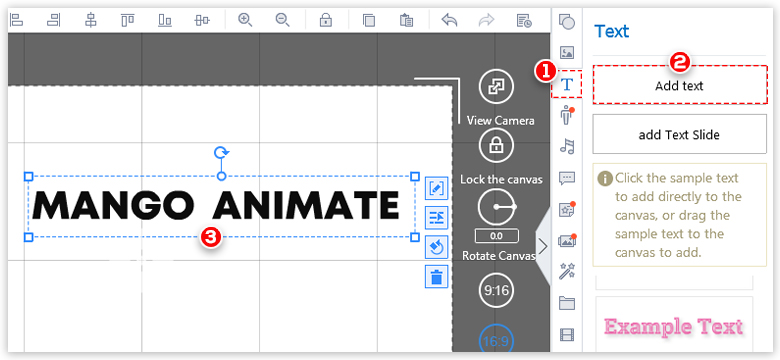Click the pink Example Text sample
Viewport: 780px width, 360px height.
coord(674,327)
